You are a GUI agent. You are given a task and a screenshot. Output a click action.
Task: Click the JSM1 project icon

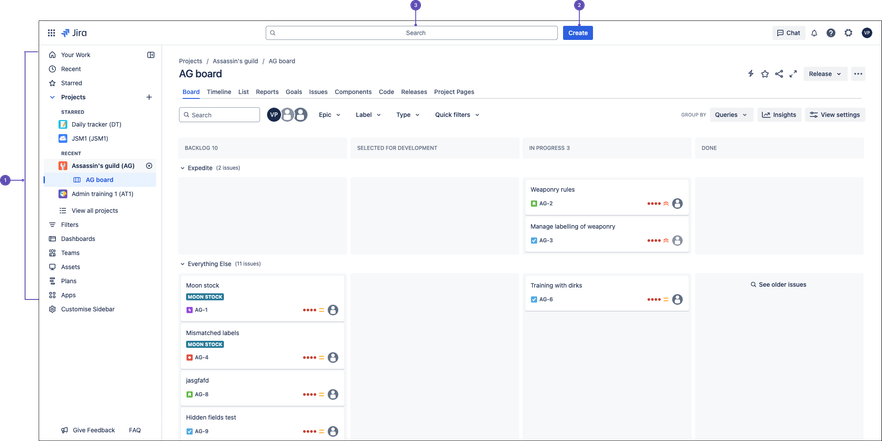click(63, 138)
